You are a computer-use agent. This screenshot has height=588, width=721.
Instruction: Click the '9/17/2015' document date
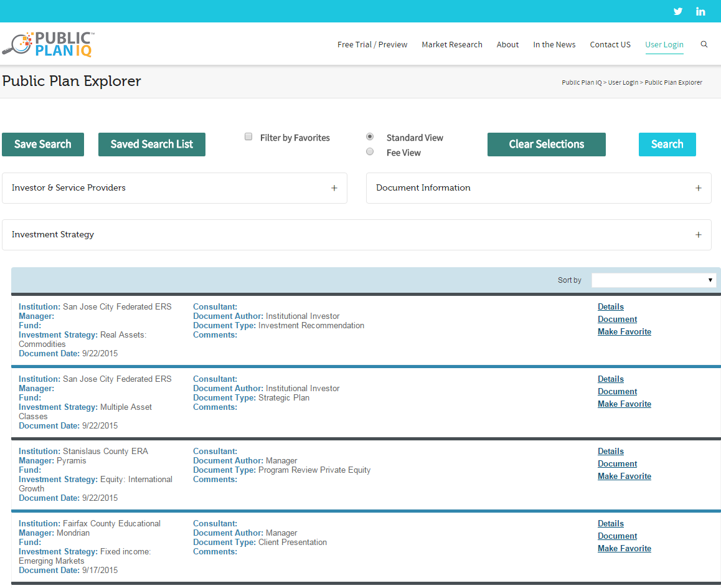(100, 570)
